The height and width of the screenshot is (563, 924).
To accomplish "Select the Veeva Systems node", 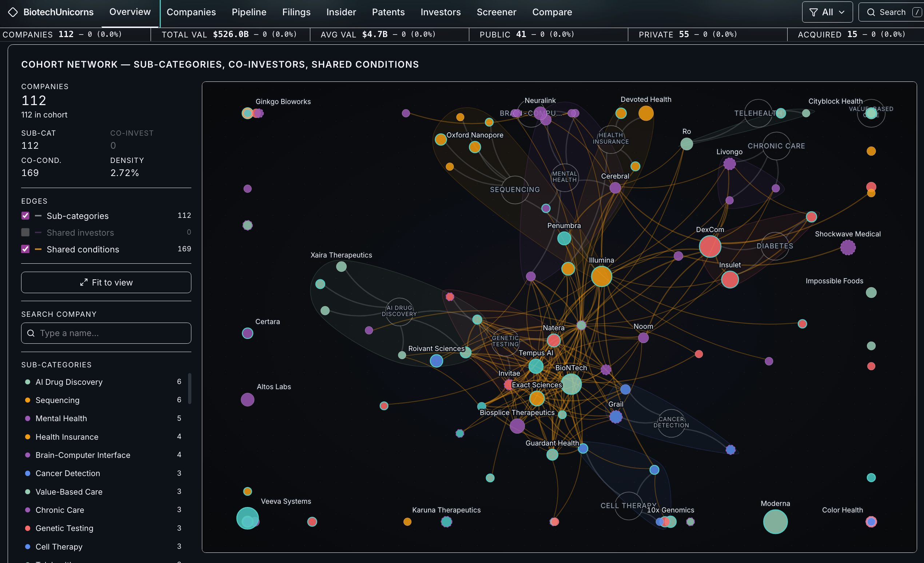I will point(247,518).
